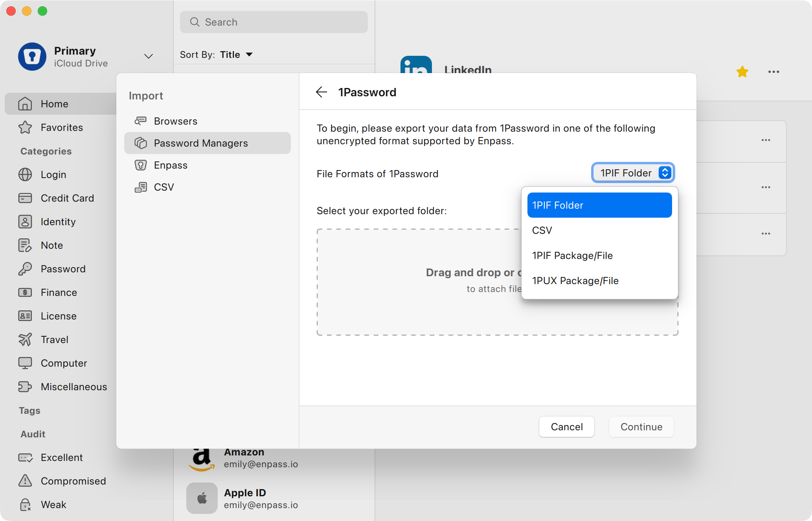Click the 1PIF Folder format dropdown
The image size is (812, 521).
pyautogui.click(x=633, y=173)
